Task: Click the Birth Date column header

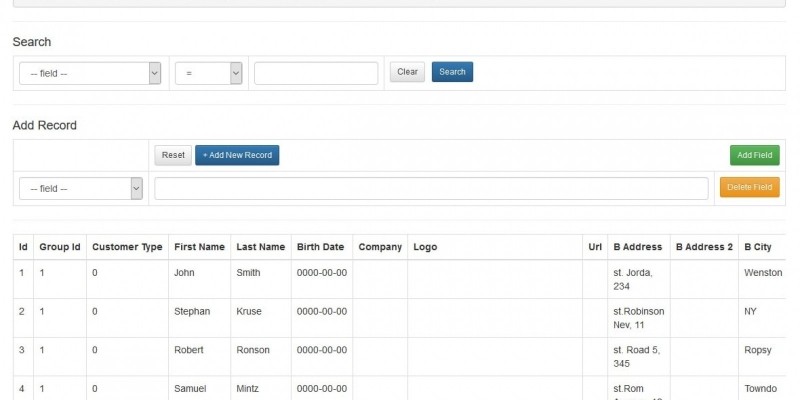Action: click(320, 247)
